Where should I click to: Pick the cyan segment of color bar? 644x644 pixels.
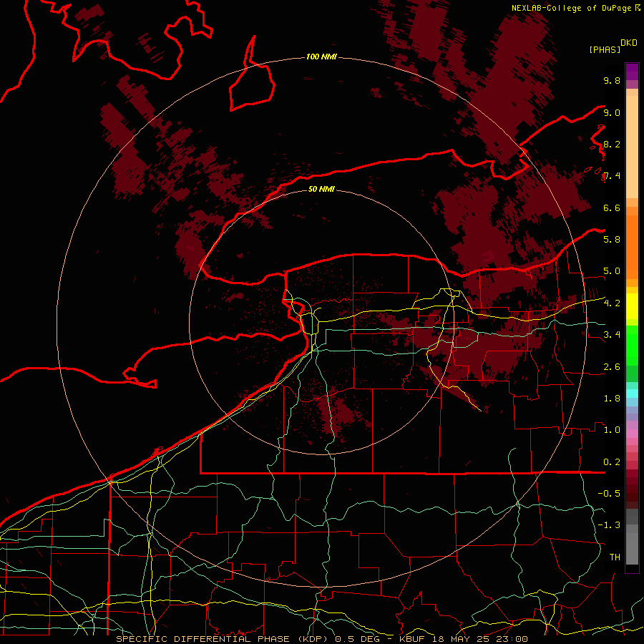(x=632, y=394)
